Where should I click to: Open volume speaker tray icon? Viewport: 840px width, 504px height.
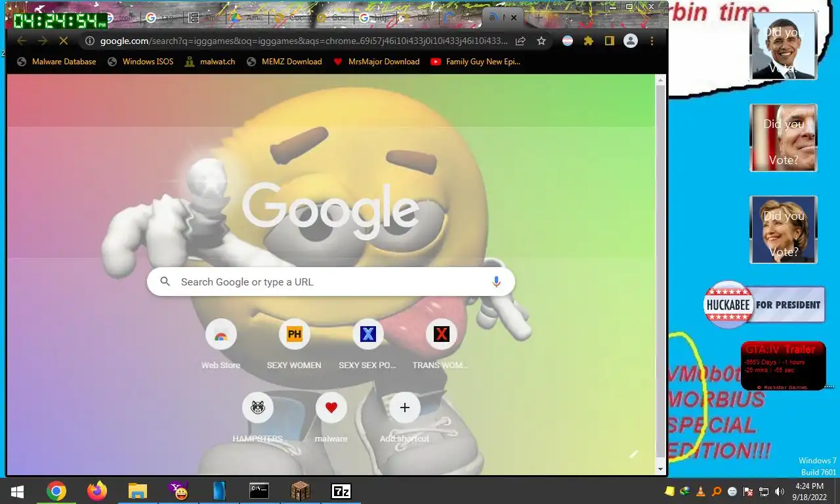[780, 491]
